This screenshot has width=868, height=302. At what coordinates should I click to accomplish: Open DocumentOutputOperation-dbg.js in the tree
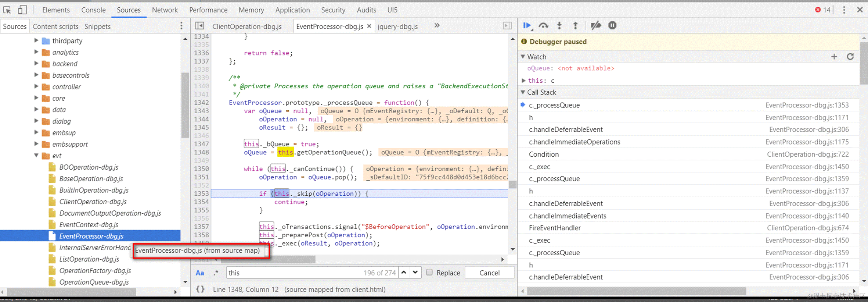click(x=110, y=213)
